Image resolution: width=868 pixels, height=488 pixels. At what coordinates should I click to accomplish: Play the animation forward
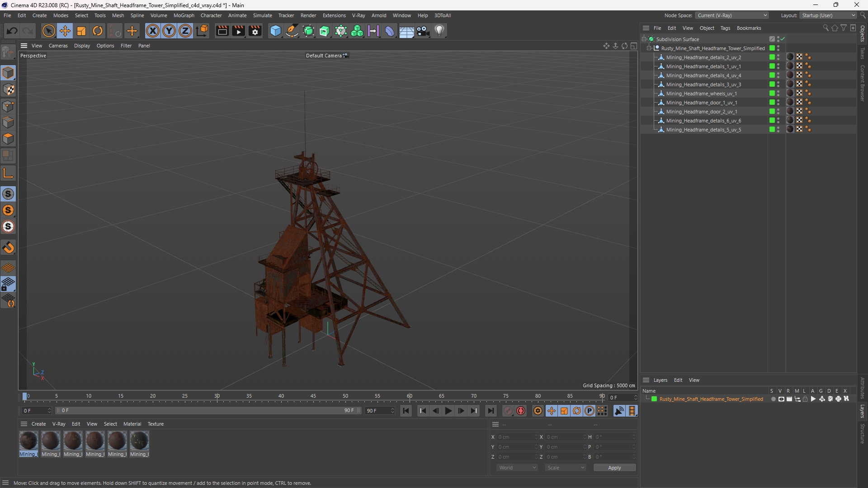[x=448, y=411]
